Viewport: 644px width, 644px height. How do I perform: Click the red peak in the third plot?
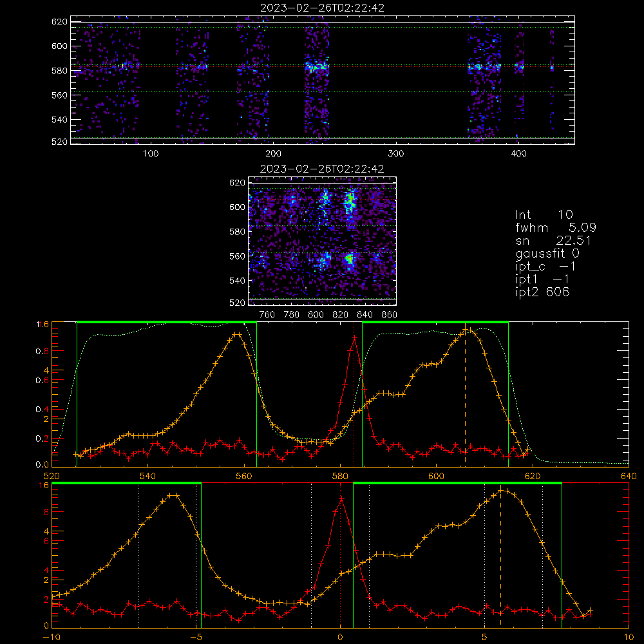pyautogui.click(x=354, y=337)
